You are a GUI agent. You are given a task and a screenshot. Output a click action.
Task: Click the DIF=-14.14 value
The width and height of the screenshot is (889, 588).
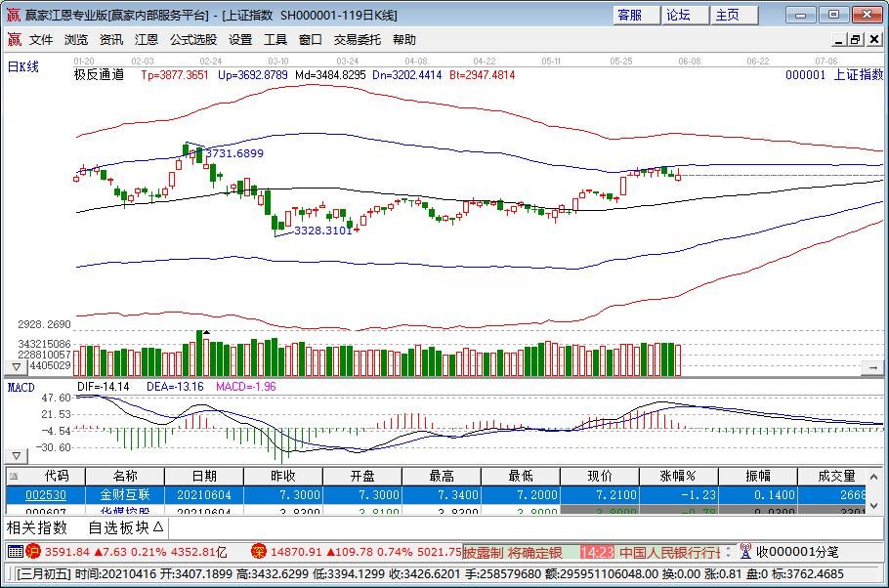(x=104, y=387)
